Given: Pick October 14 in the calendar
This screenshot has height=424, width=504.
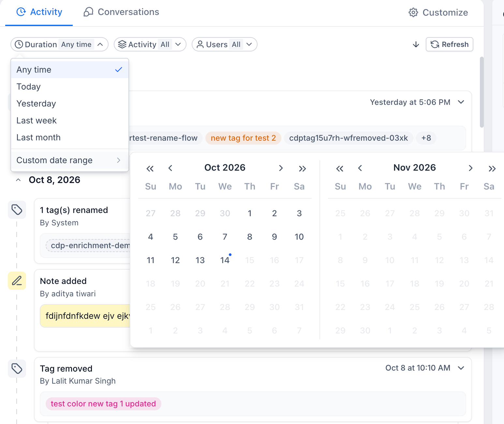Looking at the screenshot, I should click(x=225, y=260).
